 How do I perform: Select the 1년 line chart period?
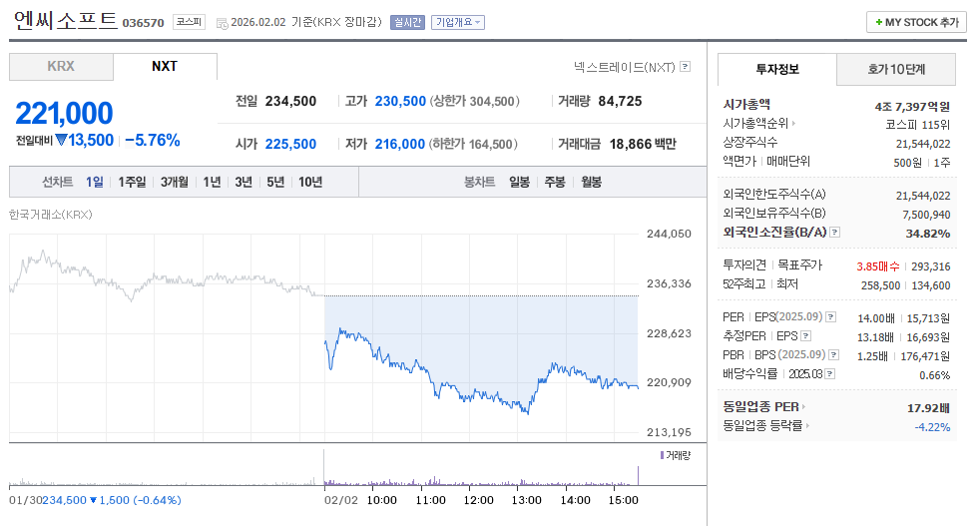(212, 182)
